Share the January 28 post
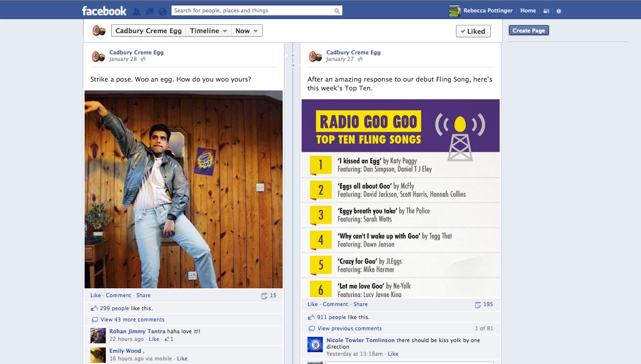 143,295
